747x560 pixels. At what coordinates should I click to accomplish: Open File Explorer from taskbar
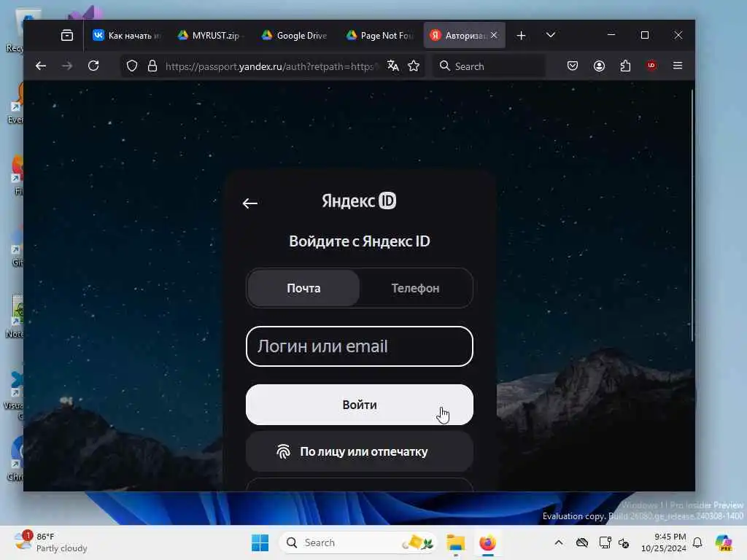point(455,542)
